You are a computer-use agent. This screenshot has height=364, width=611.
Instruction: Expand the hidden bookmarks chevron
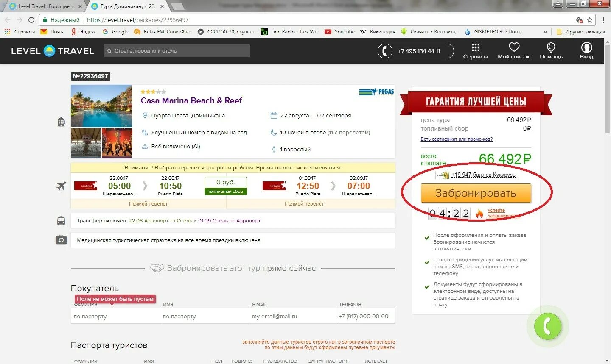545,32
